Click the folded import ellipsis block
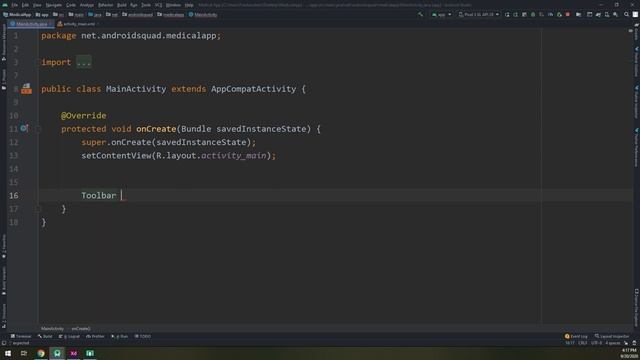640x360 pixels. click(84, 62)
